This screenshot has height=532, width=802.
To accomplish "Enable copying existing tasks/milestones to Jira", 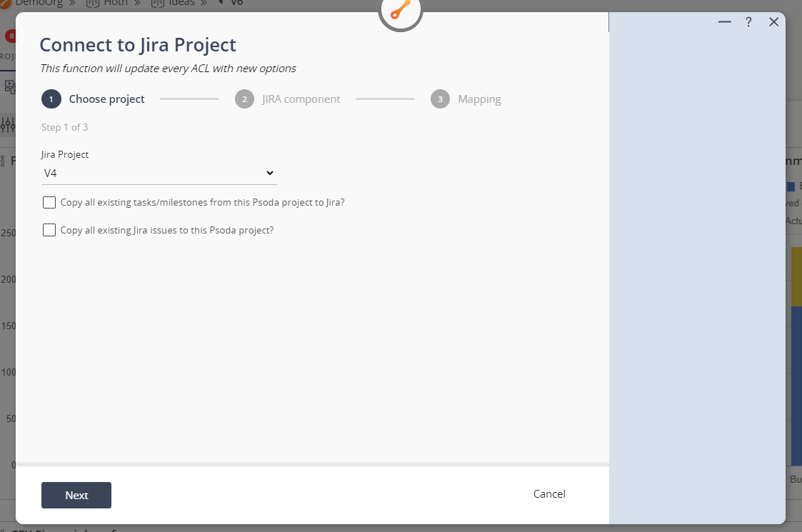I will tap(49, 203).
